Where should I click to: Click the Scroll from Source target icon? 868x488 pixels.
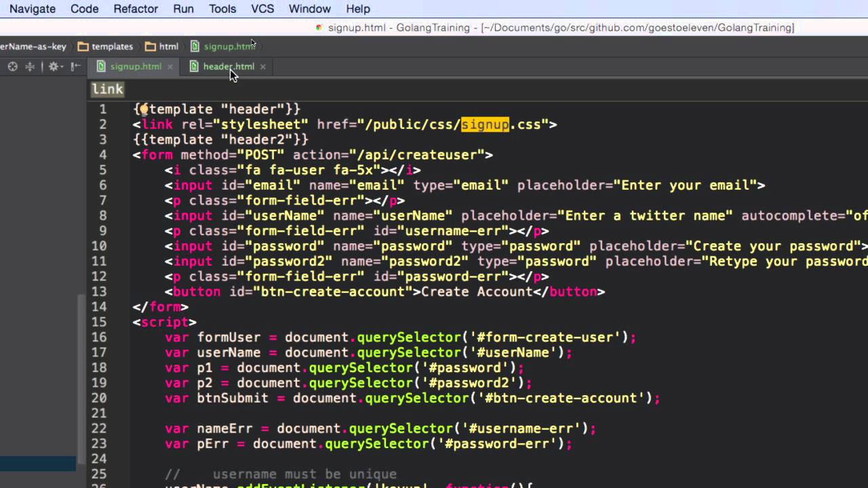[x=12, y=66]
